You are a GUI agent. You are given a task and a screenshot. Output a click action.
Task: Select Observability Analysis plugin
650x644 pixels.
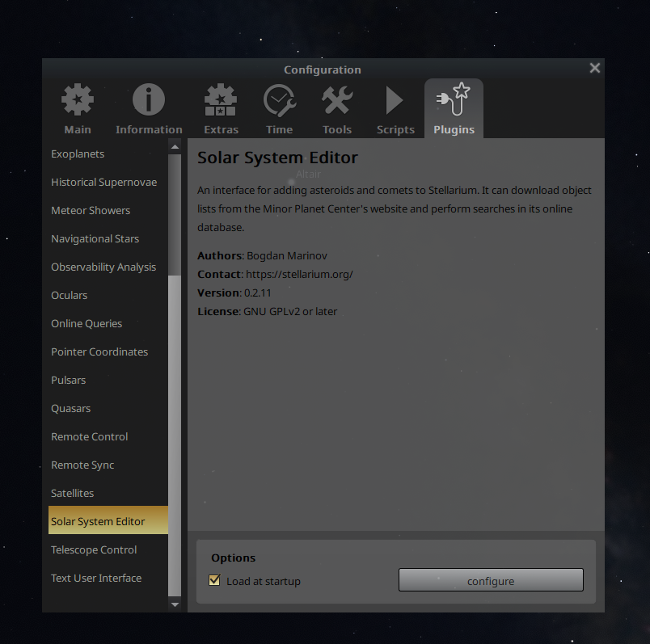click(x=108, y=267)
